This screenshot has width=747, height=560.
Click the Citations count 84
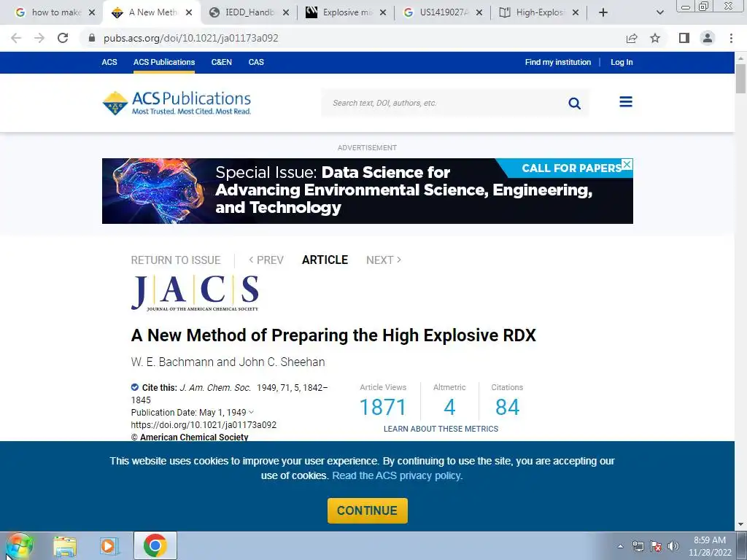click(x=507, y=407)
